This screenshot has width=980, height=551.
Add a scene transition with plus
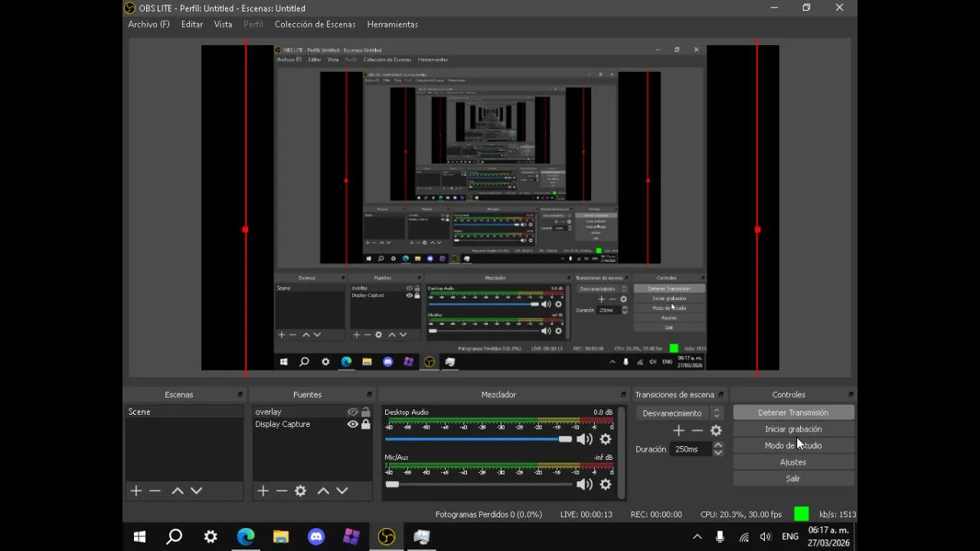pyautogui.click(x=678, y=430)
